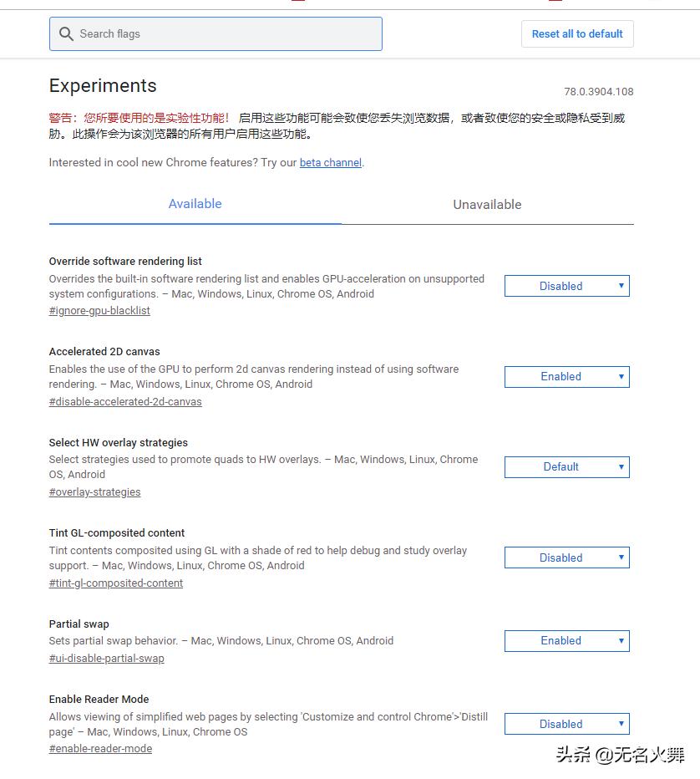Click the Experiments page heading

[103, 86]
